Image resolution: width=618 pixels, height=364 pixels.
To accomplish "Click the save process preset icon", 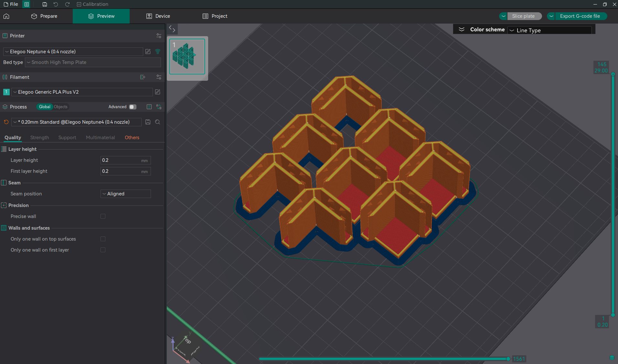I will coord(148,122).
